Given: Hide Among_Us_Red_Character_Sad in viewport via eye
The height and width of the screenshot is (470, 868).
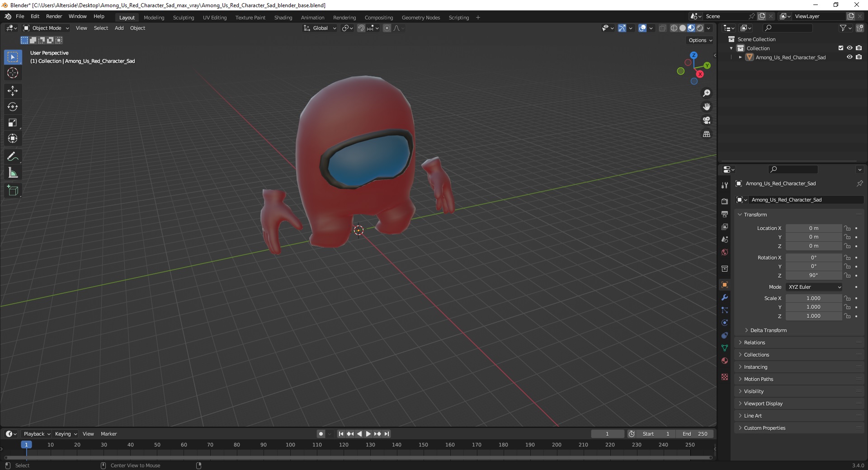Looking at the screenshot, I should 849,57.
